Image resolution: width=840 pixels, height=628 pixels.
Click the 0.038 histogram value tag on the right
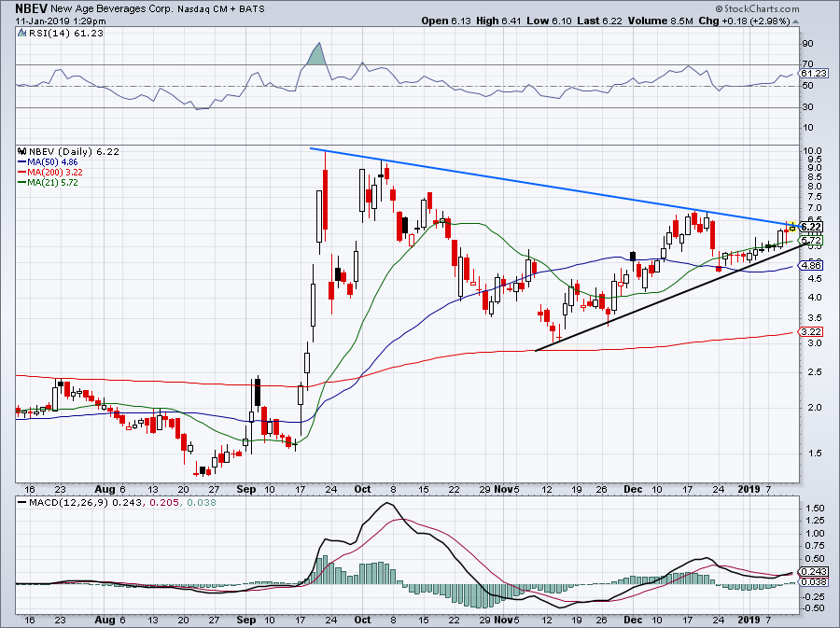click(814, 581)
